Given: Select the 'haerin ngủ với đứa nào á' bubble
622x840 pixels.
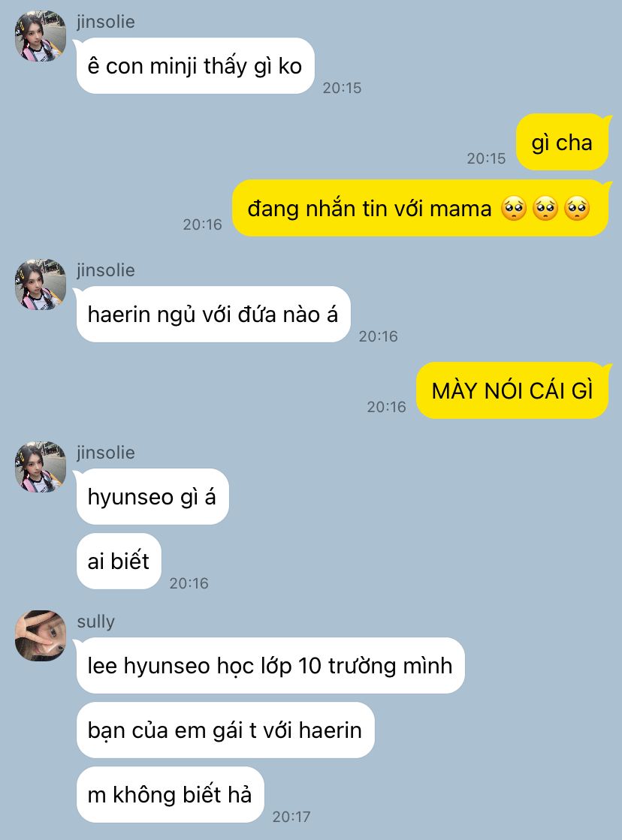Looking at the screenshot, I should pyautogui.click(x=213, y=315).
